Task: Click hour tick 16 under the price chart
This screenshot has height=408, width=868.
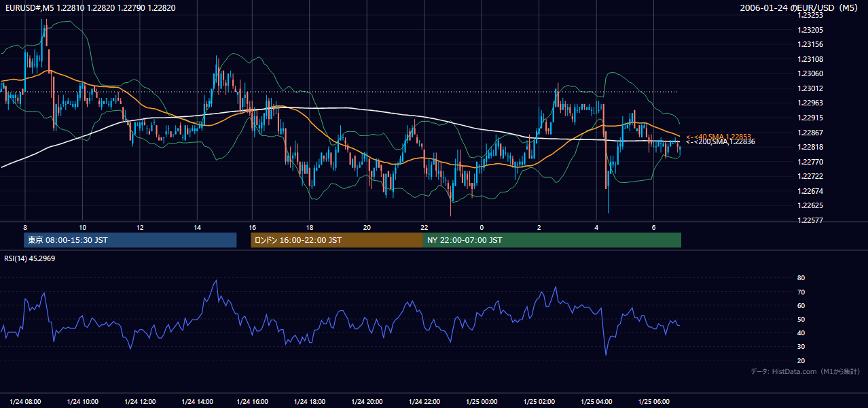Action: click(253, 227)
